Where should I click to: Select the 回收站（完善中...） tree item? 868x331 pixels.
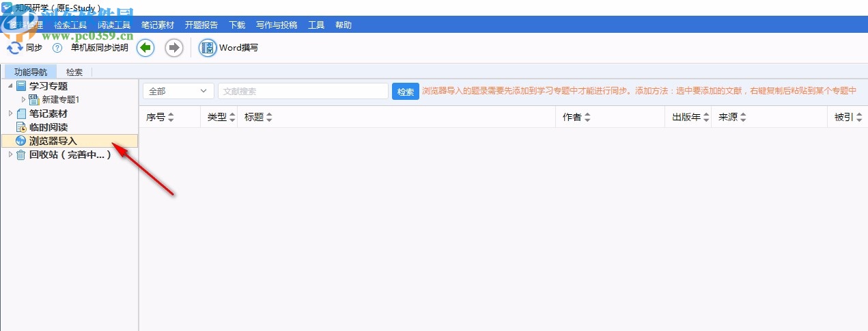coord(70,155)
